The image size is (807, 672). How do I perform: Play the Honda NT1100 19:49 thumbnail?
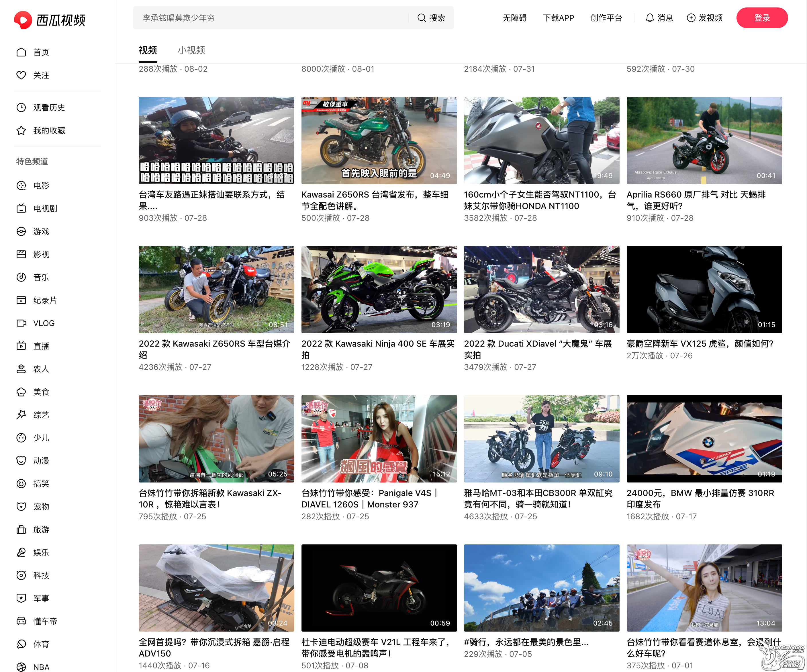pos(541,140)
